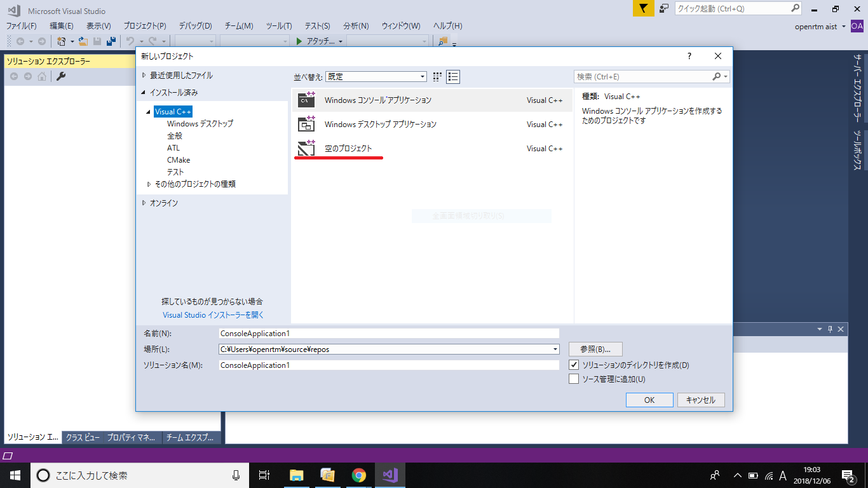
Task: Launch Chrome from the taskbar
Action: coord(359,475)
